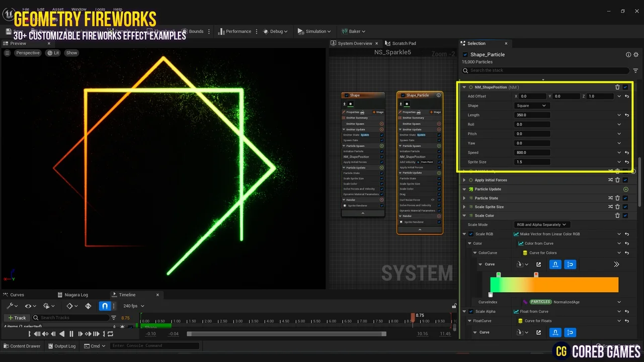
Task: Switch to the Scratch Pad tab
Action: coord(400,43)
